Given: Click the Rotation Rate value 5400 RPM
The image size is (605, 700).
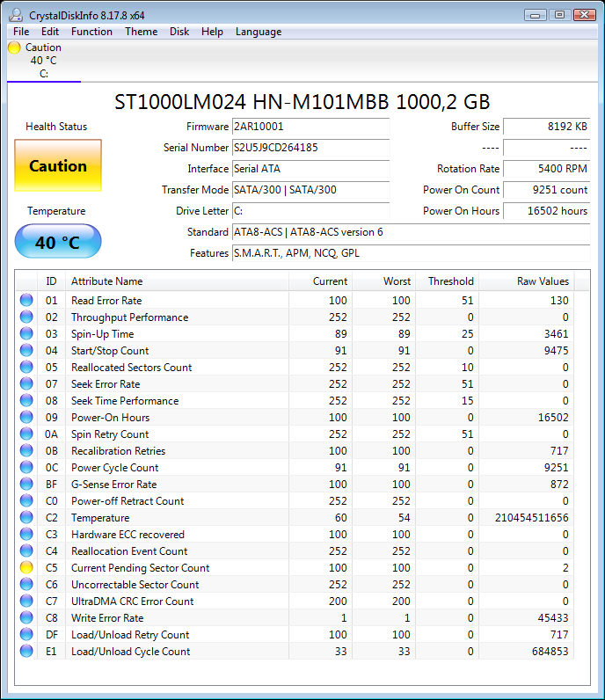Looking at the screenshot, I should click(x=546, y=169).
